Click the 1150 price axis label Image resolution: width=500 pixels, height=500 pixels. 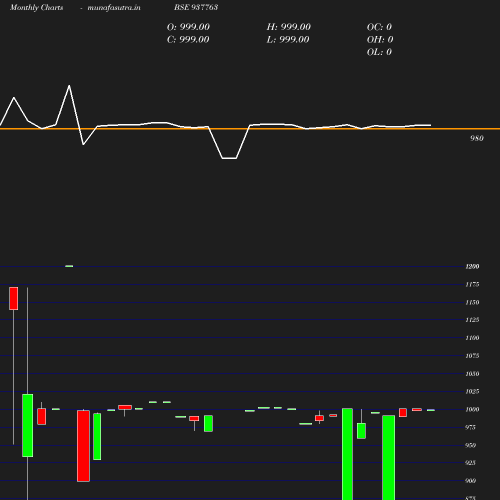pyautogui.click(x=472, y=302)
